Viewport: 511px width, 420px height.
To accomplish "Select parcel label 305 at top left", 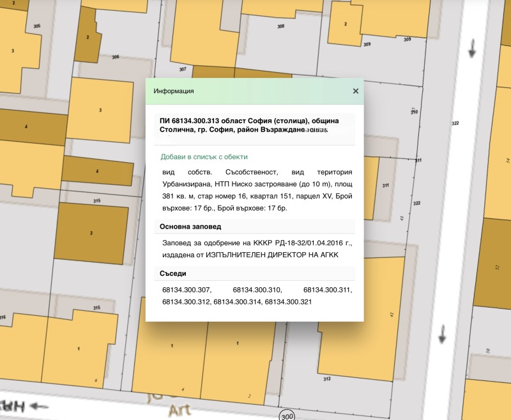I will click(x=36, y=26).
